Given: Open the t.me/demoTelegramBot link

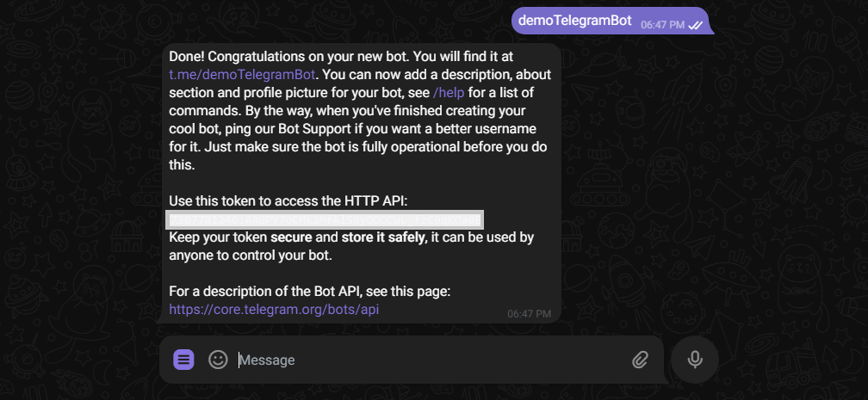Looking at the screenshot, I should 242,74.
